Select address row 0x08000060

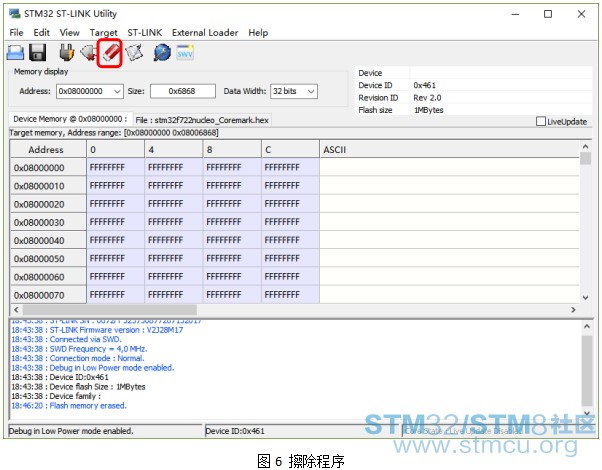48,277
